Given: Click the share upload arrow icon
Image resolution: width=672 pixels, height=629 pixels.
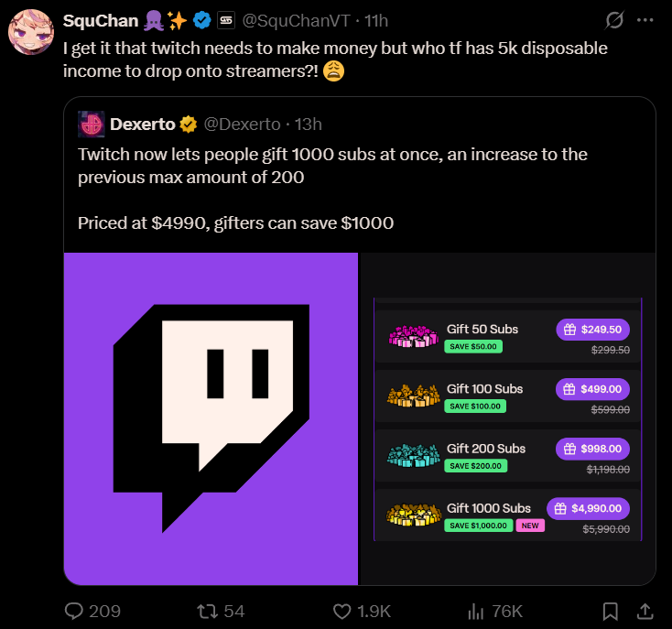Looking at the screenshot, I should 644,611.
